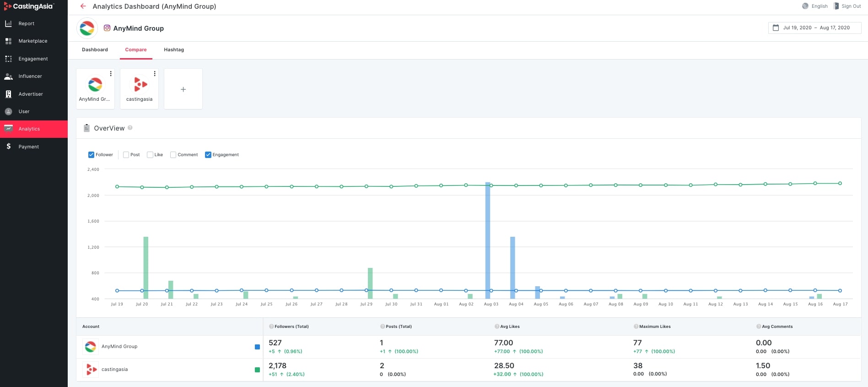Click the Sign Out link

point(851,6)
